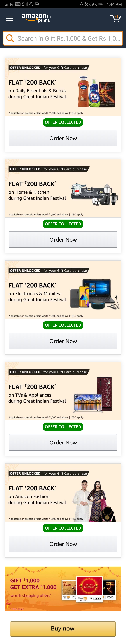Order Now for Home & Kitchen offer
The image size is (126, 644).
[63, 239]
